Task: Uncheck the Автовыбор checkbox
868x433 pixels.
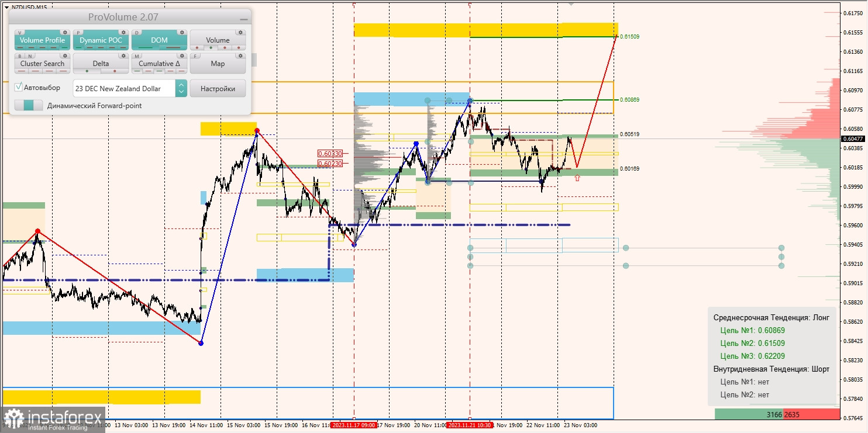Action: (19, 88)
